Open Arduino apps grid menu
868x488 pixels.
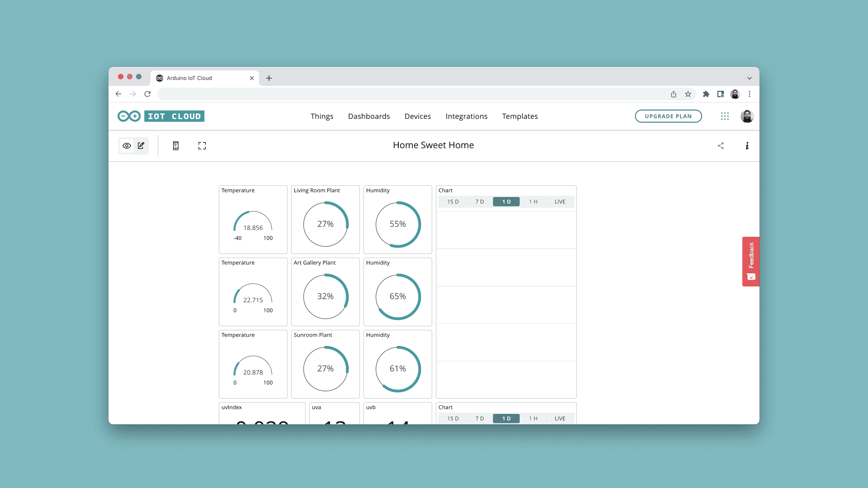725,116
